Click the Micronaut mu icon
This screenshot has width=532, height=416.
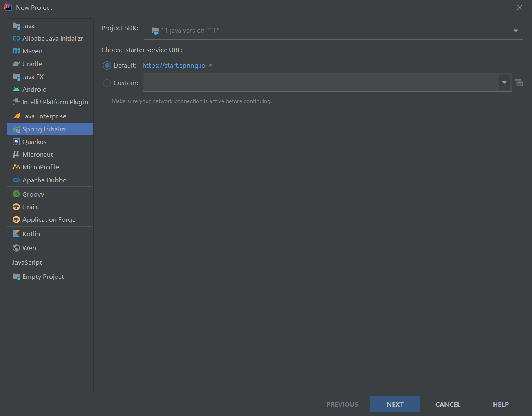(16, 155)
